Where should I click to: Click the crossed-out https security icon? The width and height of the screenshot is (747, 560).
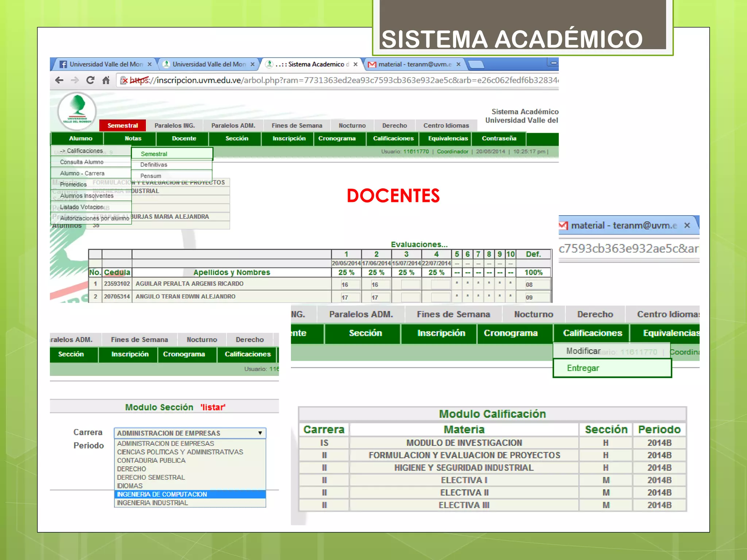click(x=124, y=80)
